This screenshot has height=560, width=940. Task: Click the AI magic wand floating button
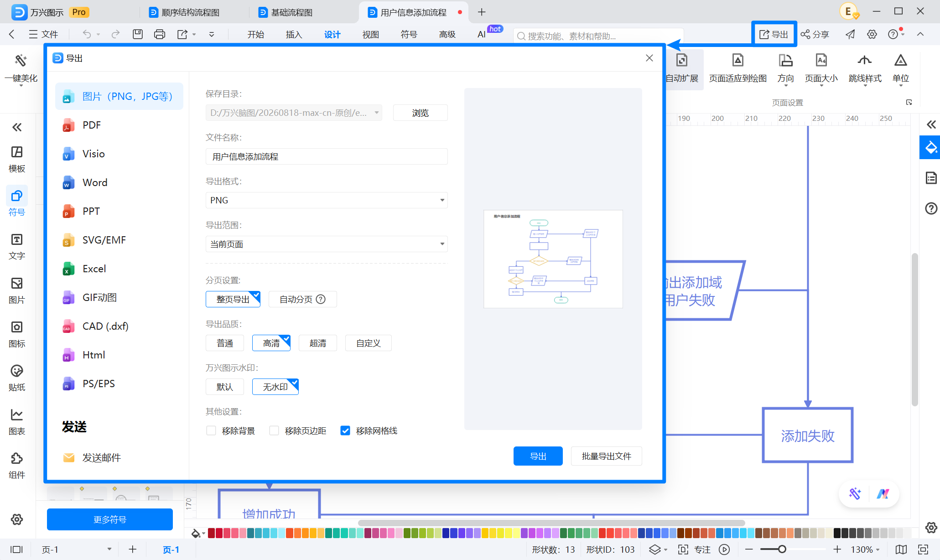[x=854, y=493]
